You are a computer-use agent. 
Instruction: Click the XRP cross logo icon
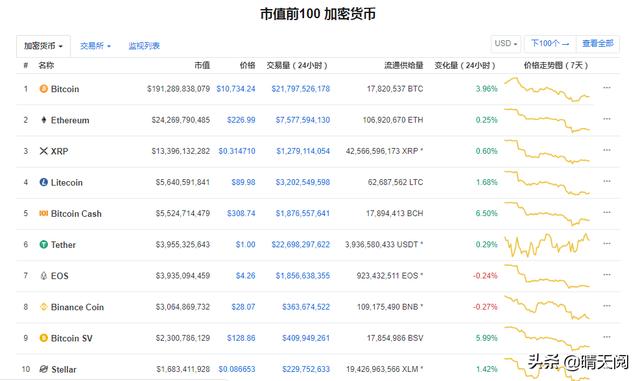coord(44,151)
